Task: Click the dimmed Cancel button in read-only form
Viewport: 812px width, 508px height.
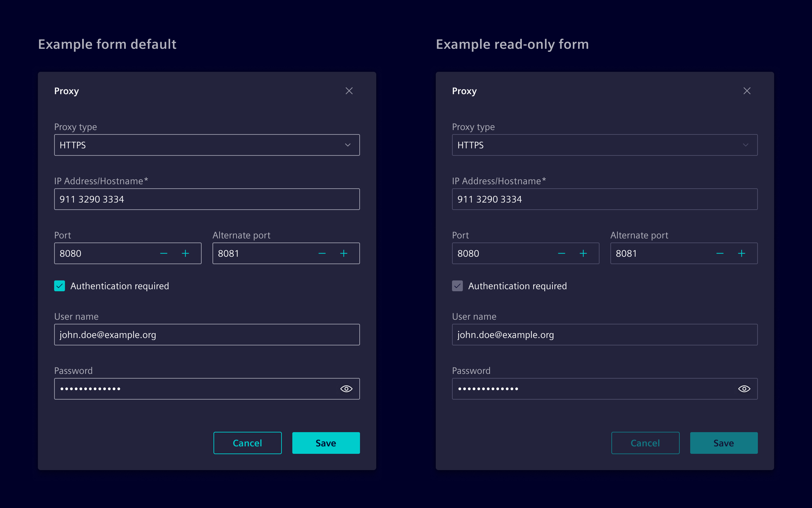Action: click(x=645, y=443)
